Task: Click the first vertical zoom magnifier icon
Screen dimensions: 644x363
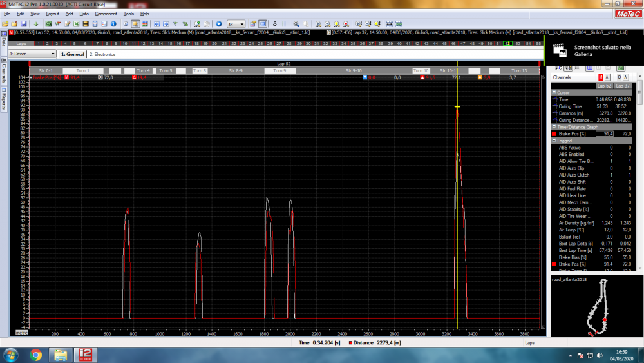Action: tap(359, 24)
